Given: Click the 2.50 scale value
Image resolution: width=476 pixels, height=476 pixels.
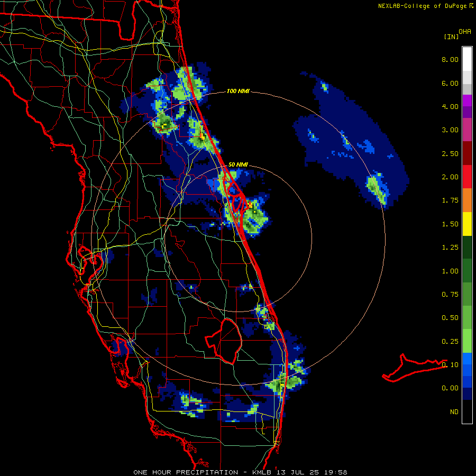Looking at the screenshot, I should click(450, 153).
